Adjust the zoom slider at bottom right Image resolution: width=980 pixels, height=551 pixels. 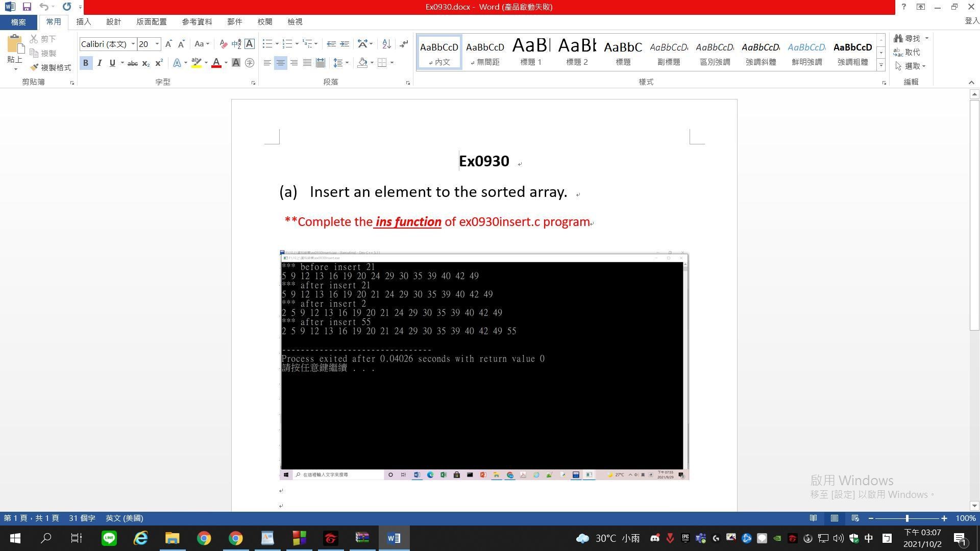[x=908, y=518]
